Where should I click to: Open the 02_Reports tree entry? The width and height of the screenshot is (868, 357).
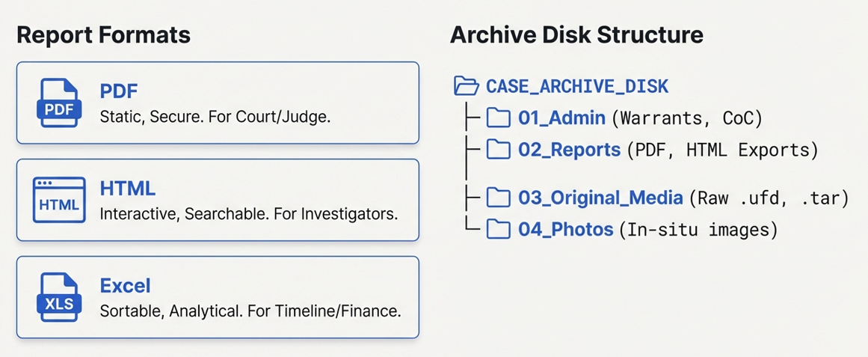pyautogui.click(x=569, y=150)
